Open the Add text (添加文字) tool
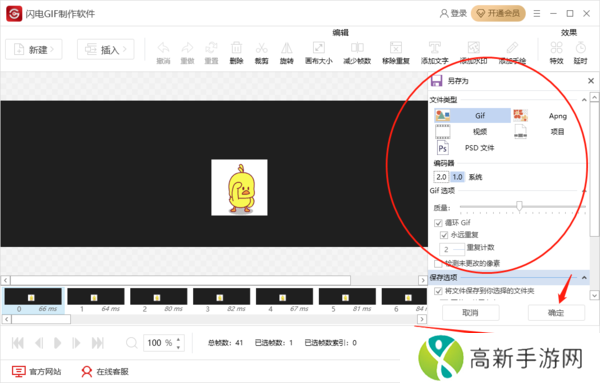The image size is (600, 383). [435, 49]
